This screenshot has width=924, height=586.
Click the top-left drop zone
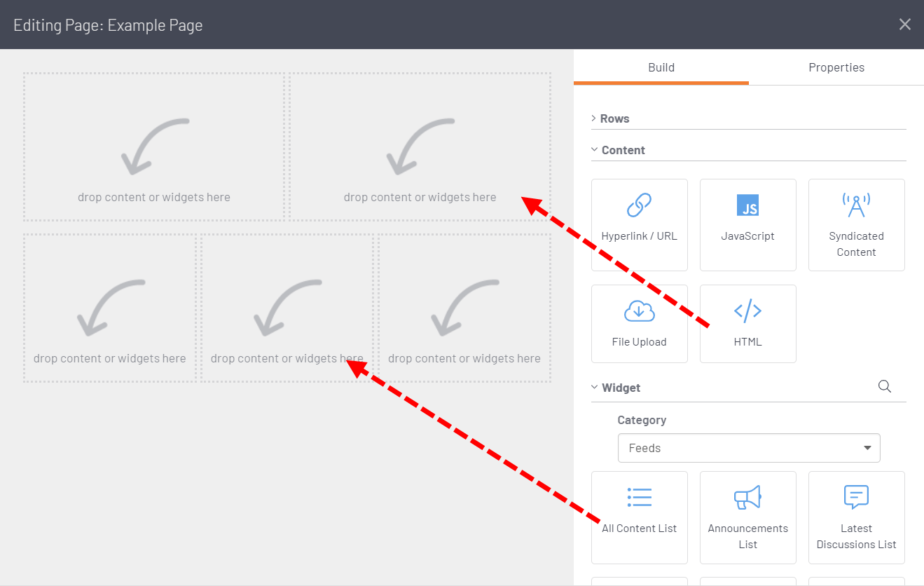(154, 146)
